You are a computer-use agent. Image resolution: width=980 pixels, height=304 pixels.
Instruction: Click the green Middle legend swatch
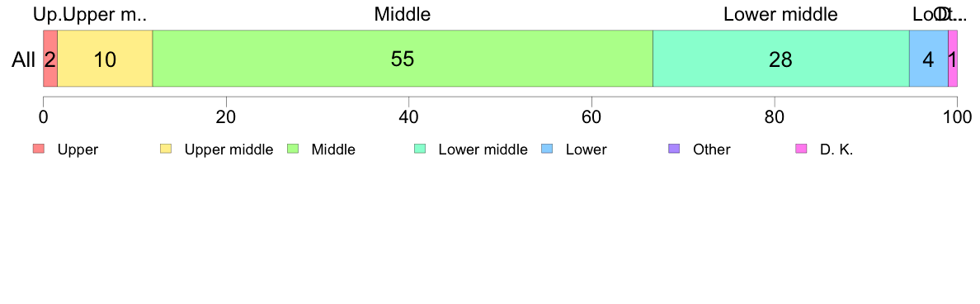[293, 149]
